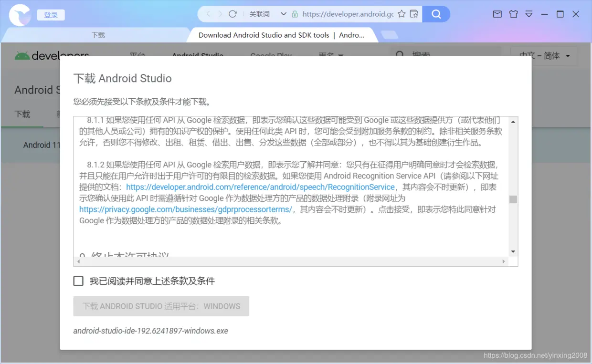Open the RecognitionService reference link

point(261,187)
